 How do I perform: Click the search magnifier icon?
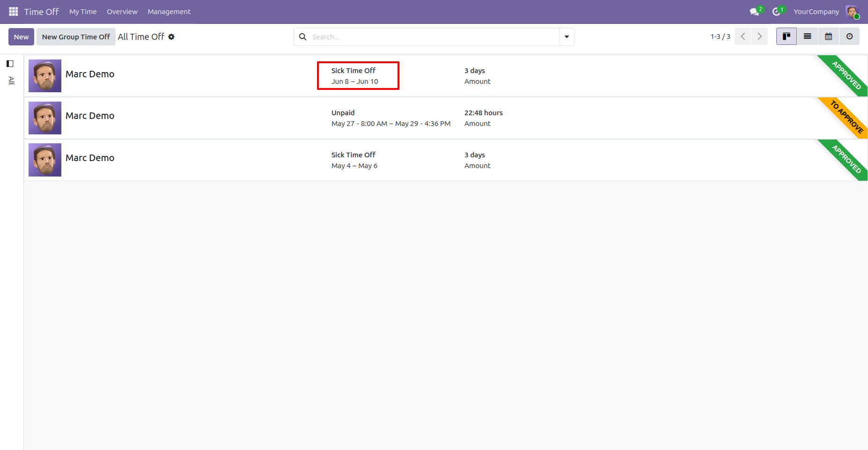303,37
